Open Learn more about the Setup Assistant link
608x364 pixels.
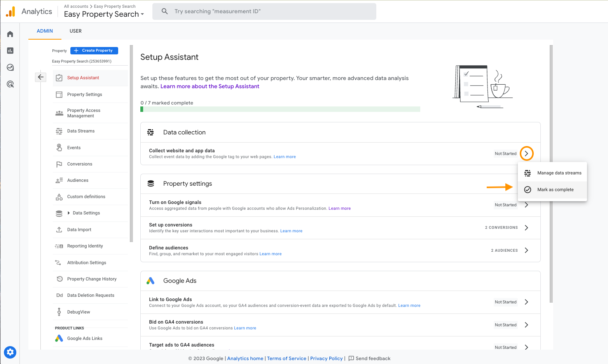[210, 86]
